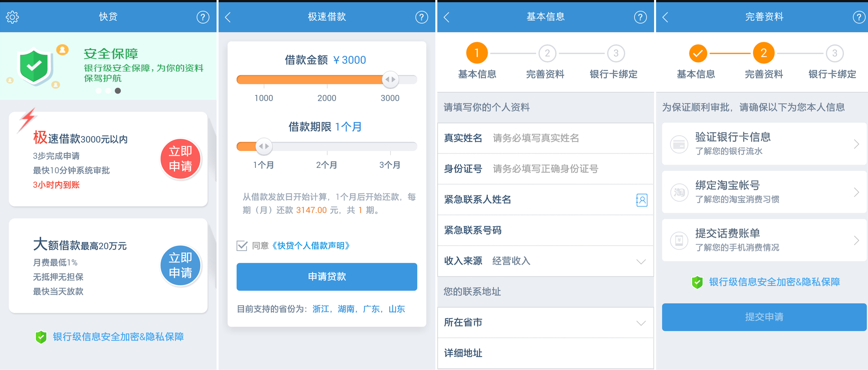Image resolution: width=868 pixels, height=370 pixels.
Task: Click help icon on 快贷 header
Action: click(x=203, y=17)
